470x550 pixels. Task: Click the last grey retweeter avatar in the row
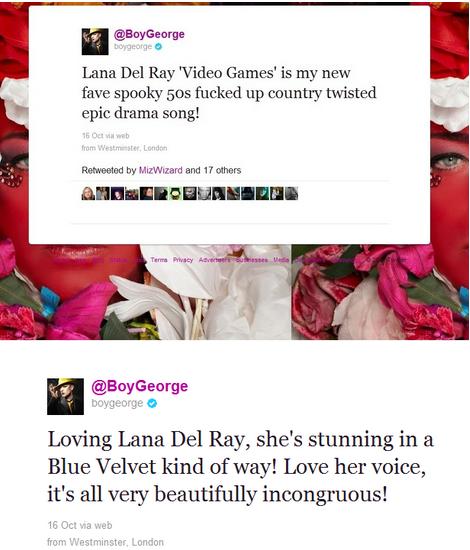click(291, 193)
